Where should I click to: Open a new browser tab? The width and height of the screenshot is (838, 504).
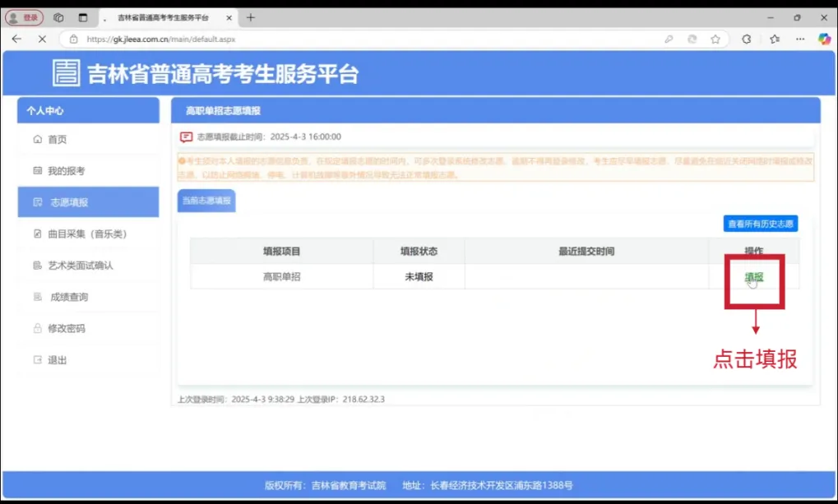point(251,17)
